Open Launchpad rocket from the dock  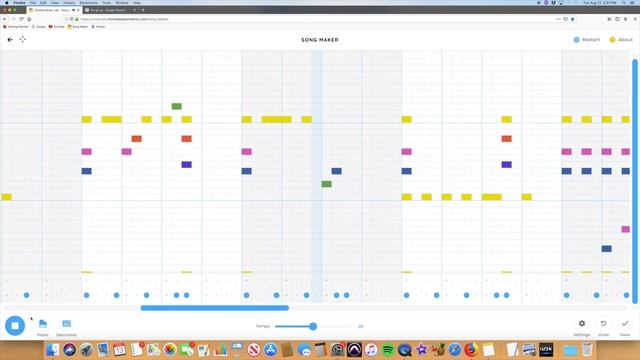86,350
